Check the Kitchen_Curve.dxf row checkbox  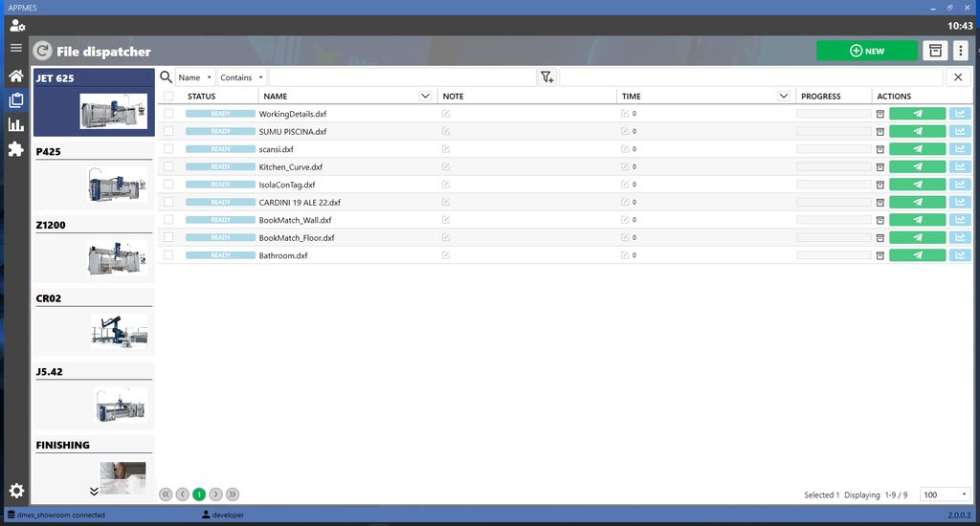(168, 166)
